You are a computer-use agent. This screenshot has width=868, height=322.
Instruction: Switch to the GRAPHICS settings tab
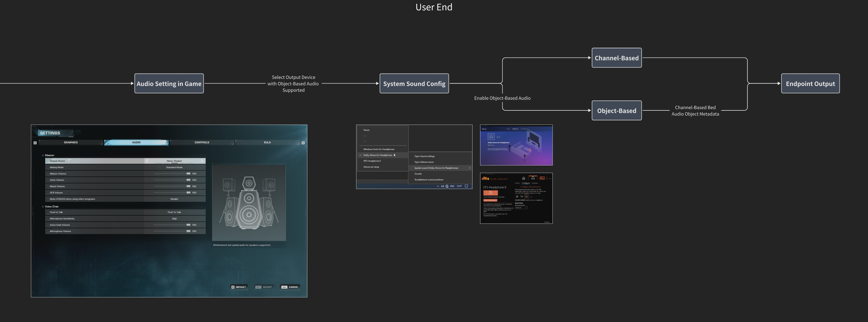(71, 142)
